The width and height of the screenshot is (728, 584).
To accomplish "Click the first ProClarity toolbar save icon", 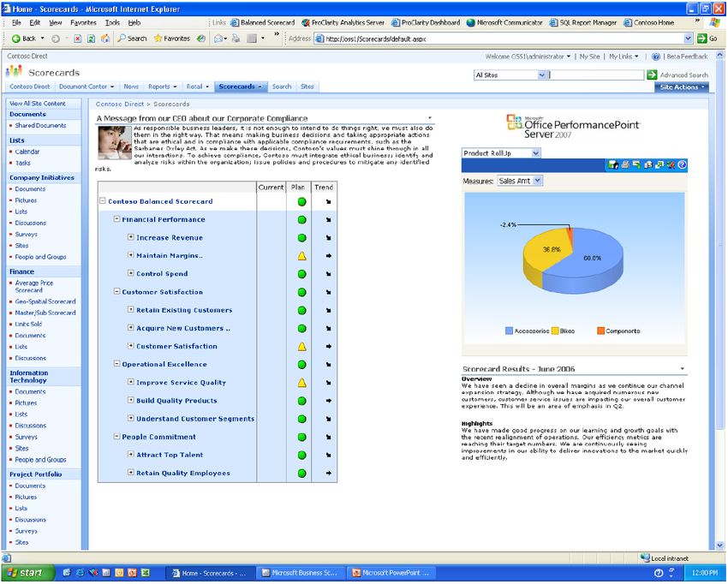I will point(613,164).
